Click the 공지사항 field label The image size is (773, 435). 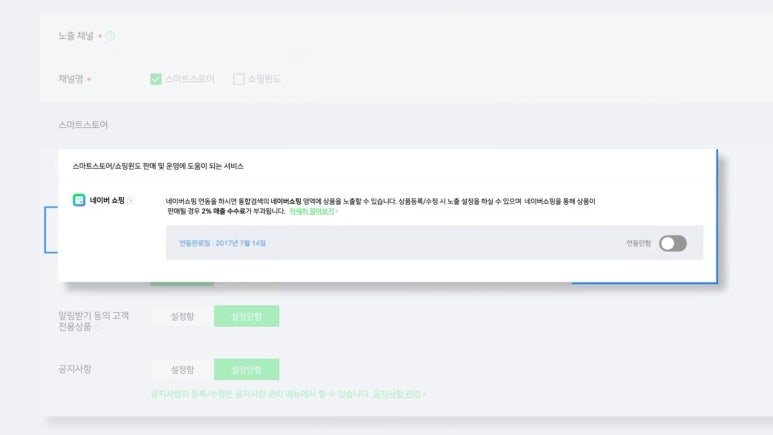[75, 369]
